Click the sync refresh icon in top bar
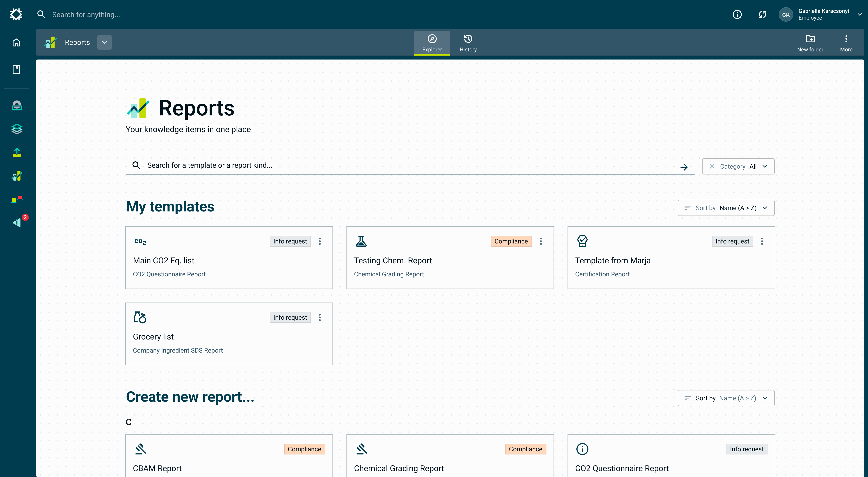868x477 pixels. [762, 14]
